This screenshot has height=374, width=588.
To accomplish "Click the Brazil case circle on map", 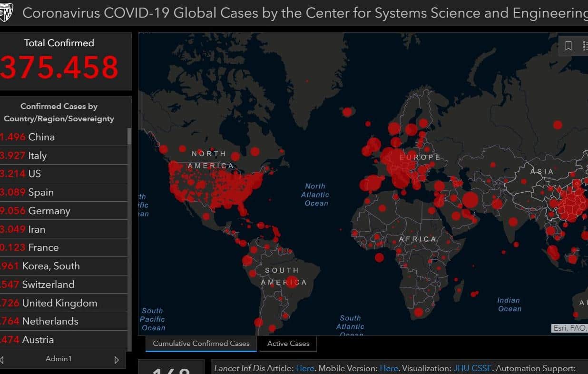I will [x=292, y=282].
